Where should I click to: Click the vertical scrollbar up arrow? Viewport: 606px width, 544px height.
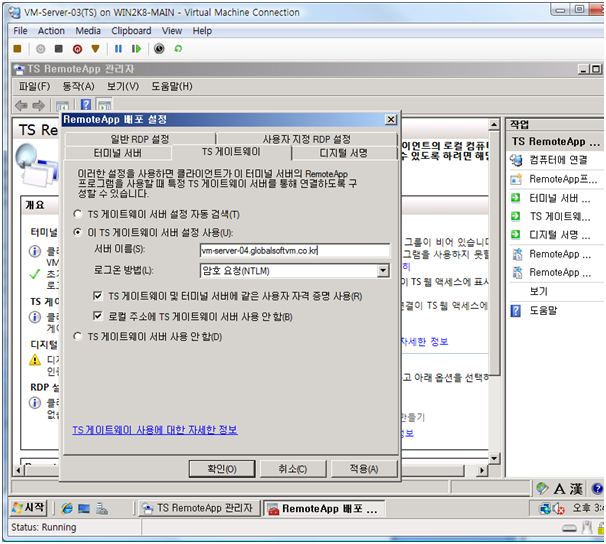click(494, 125)
